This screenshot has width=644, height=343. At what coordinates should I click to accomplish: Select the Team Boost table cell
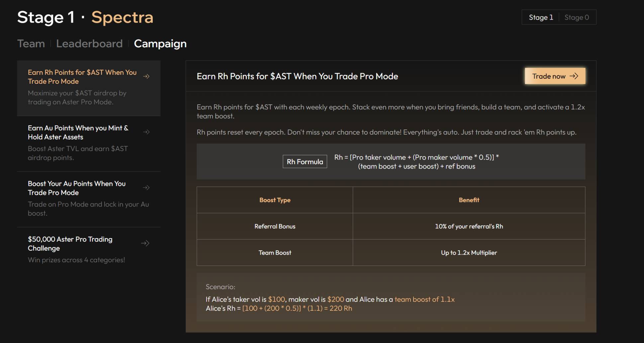(275, 253)
